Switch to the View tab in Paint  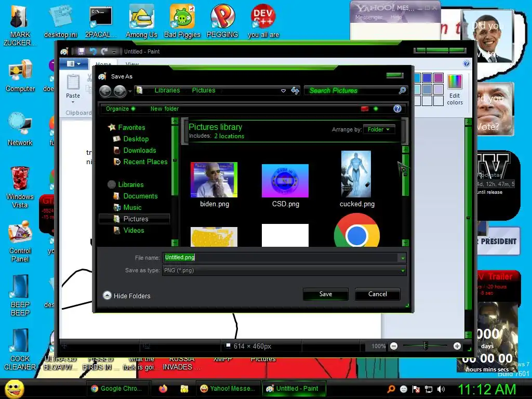(132, 64)
